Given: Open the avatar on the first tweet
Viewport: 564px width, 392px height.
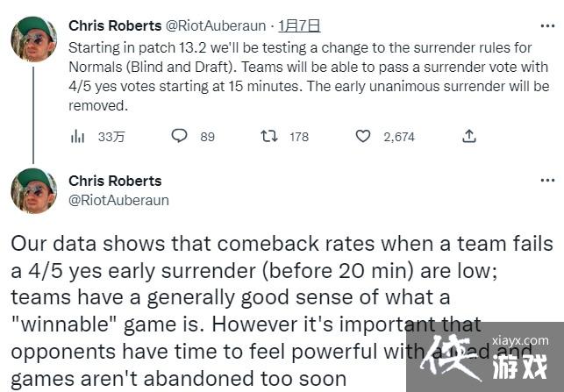Looking at the screenshot, I should [34, 38].
